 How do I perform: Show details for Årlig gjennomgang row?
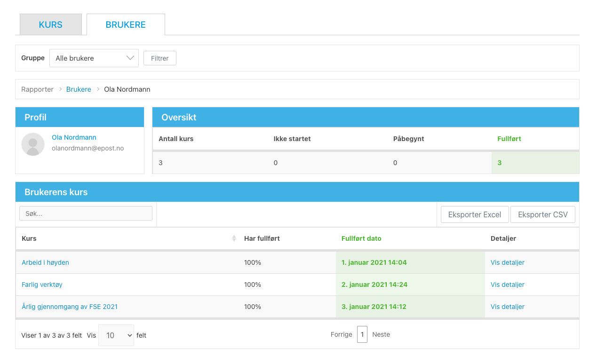pos(507,307)
